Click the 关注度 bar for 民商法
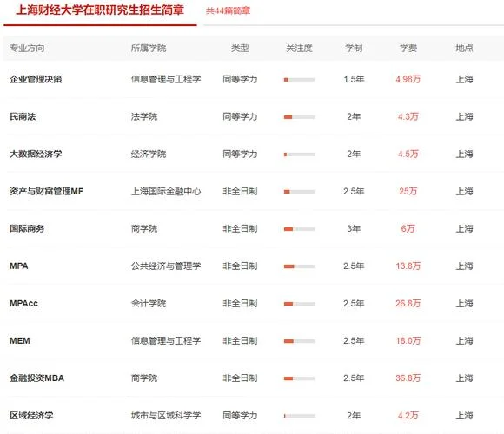This screenshot has height=434, width=504. coord(300,117)
